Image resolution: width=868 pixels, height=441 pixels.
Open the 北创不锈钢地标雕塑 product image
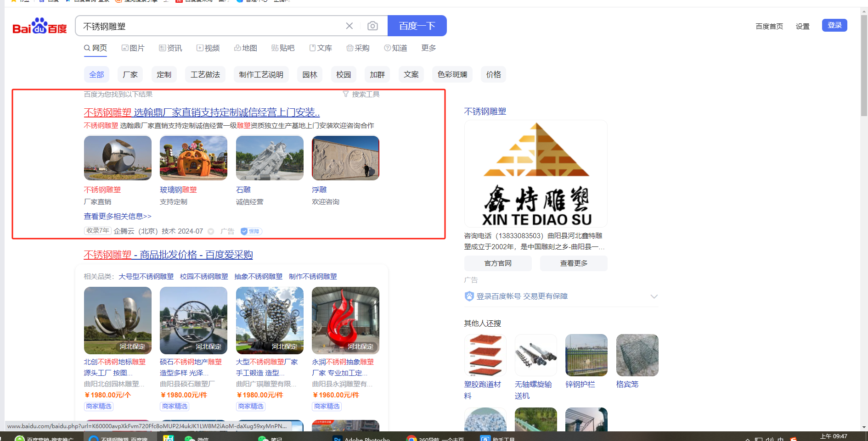[x=118, y=320]
